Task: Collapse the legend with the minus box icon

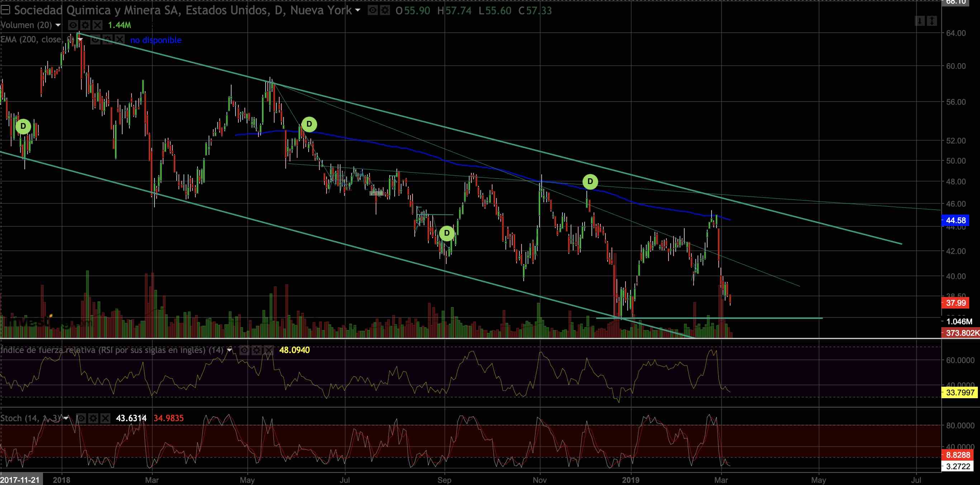Action: coord(5,10)
